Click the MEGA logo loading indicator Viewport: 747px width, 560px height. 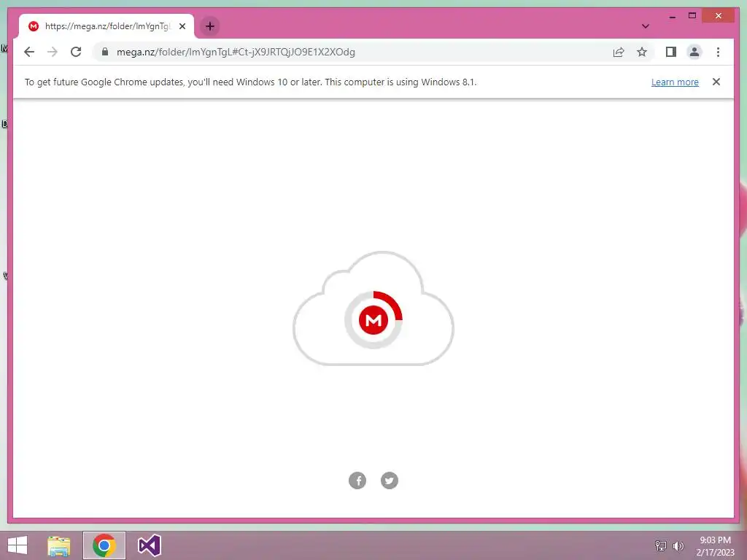pyautogui.click(x=373, y=320)
